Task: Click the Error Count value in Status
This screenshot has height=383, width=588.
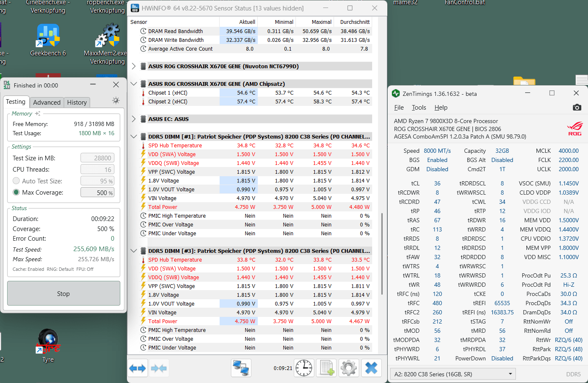Action: (112, 239)
